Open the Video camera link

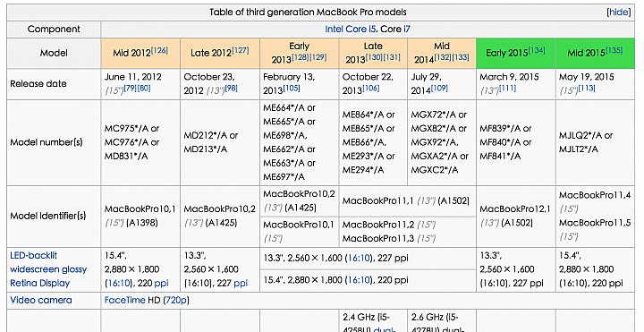40,300
